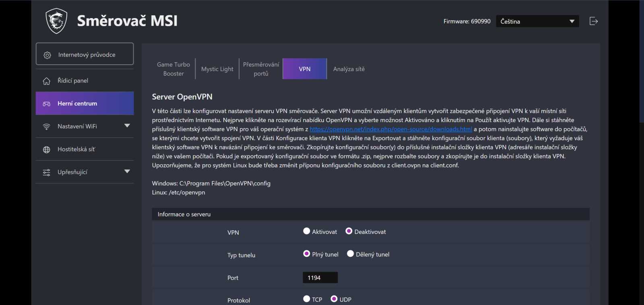Select Herní centrum in sidebar
This screenshot has height=305, width=644.
[85, 103]
